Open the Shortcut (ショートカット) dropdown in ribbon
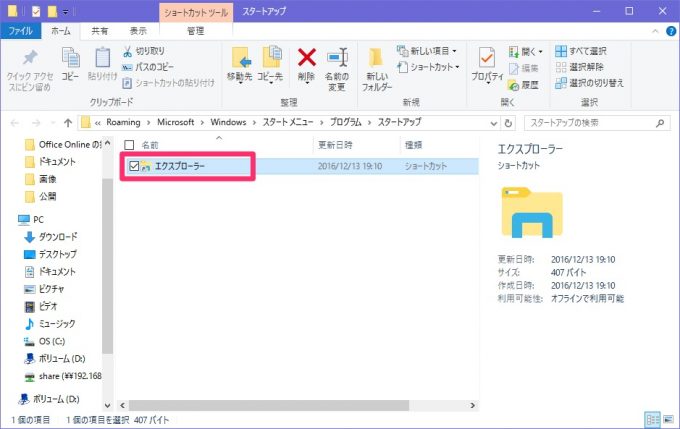Screen dimensions: 680x429 (x=428, y=67)
